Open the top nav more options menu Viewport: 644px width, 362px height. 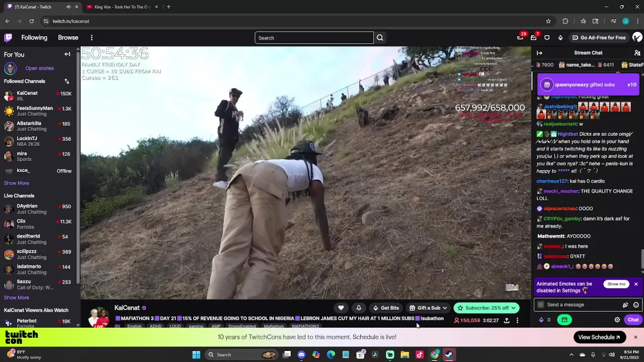click(92, 38)
